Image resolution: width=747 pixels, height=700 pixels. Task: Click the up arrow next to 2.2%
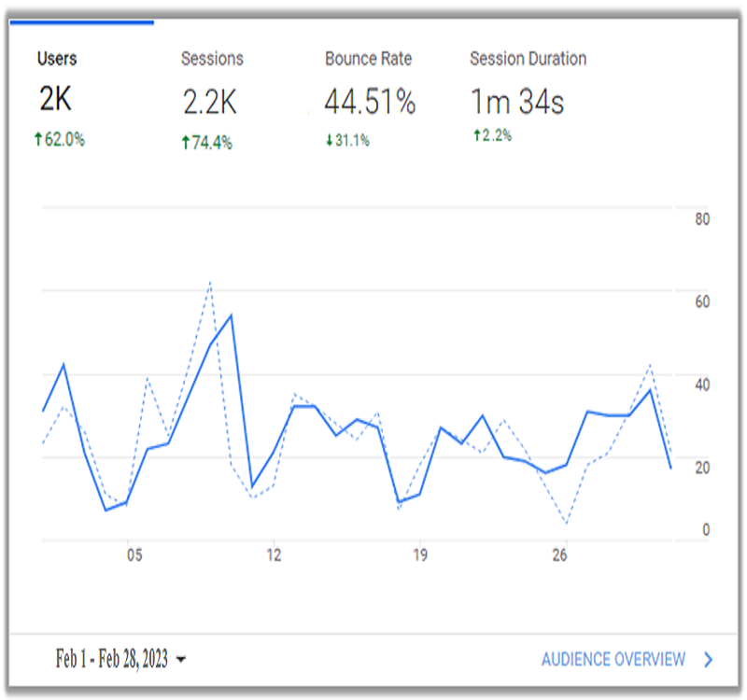tap(475, 136)
